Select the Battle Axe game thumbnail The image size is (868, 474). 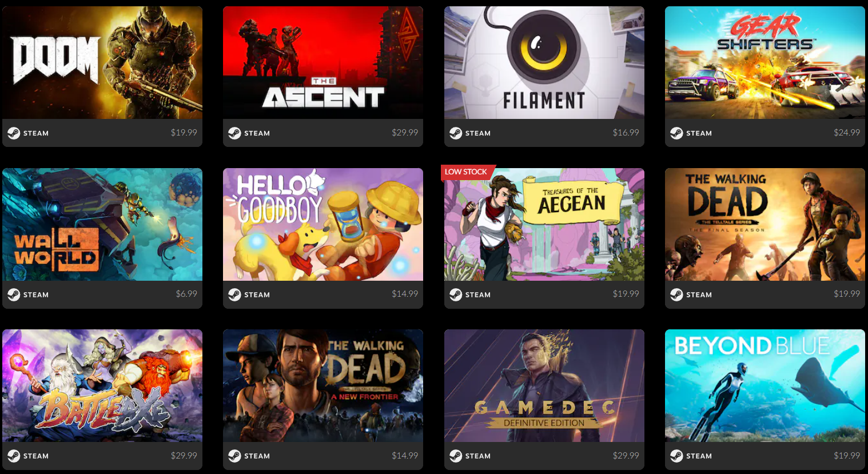(x=102, y=385)
